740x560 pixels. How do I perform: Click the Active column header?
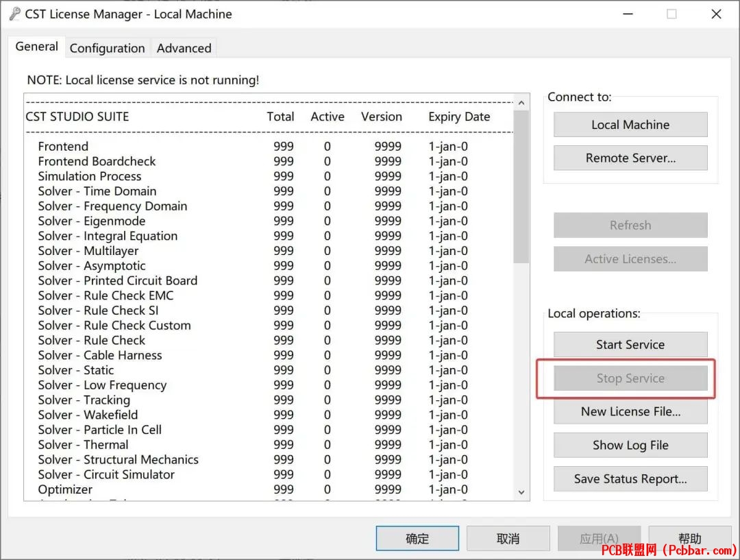point(328,117)
